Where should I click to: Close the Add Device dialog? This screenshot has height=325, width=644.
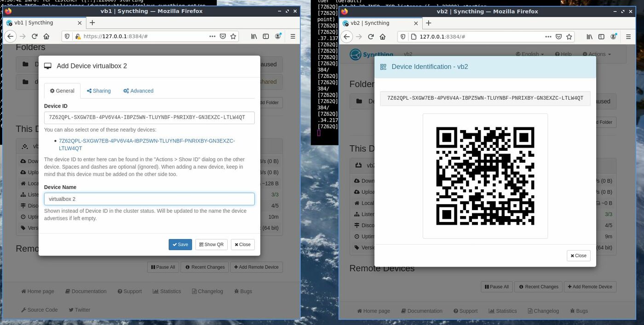click(x=242, y=245)
